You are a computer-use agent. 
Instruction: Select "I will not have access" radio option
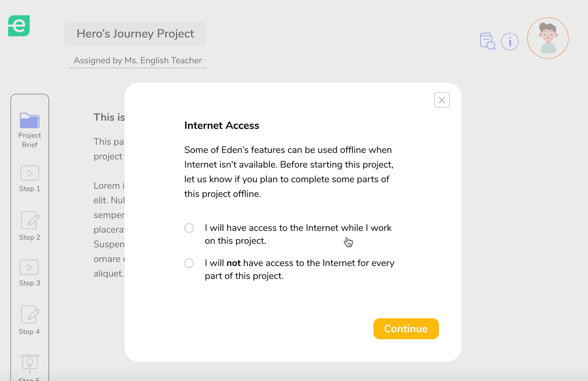pyautogui.click(x=189, y=263)
